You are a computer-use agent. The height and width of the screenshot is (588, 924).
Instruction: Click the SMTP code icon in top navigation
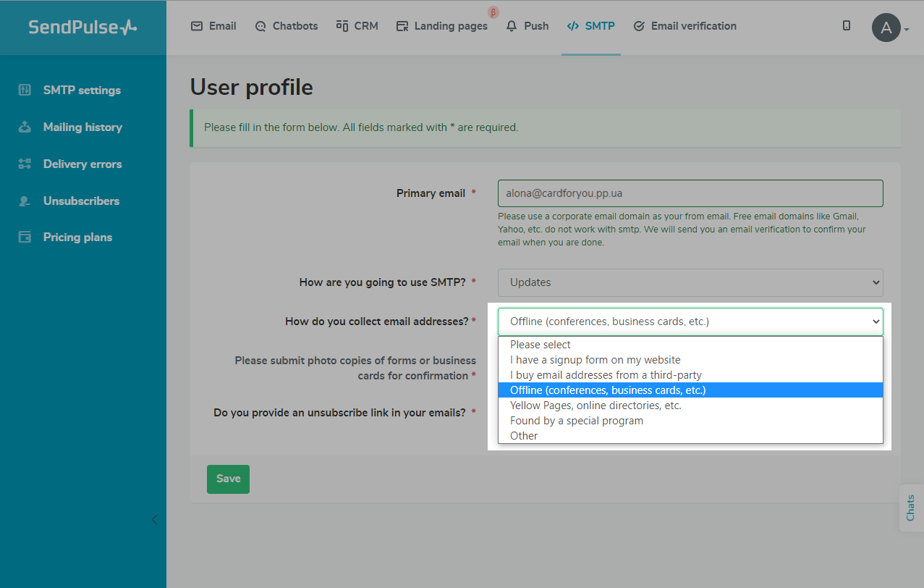572,26
